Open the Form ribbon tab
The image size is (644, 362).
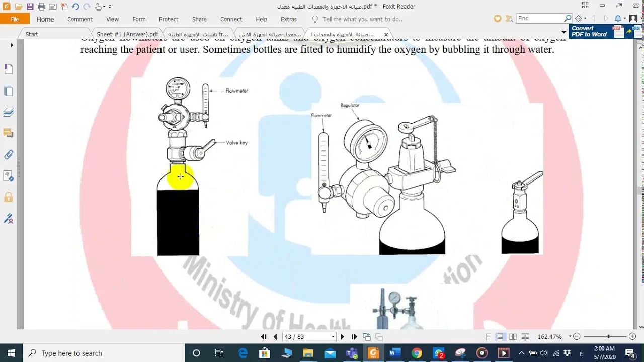pyautogui.click(x=139, y=19)
